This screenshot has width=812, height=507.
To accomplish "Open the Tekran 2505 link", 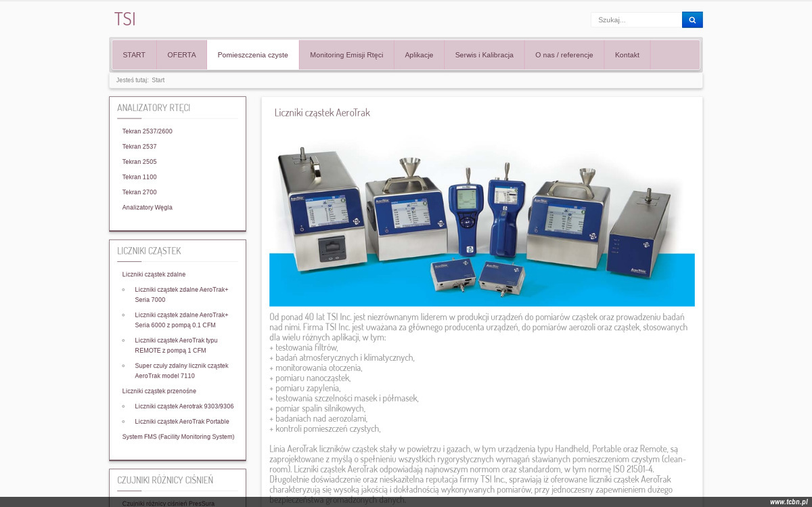I will [x=139, y=162].
